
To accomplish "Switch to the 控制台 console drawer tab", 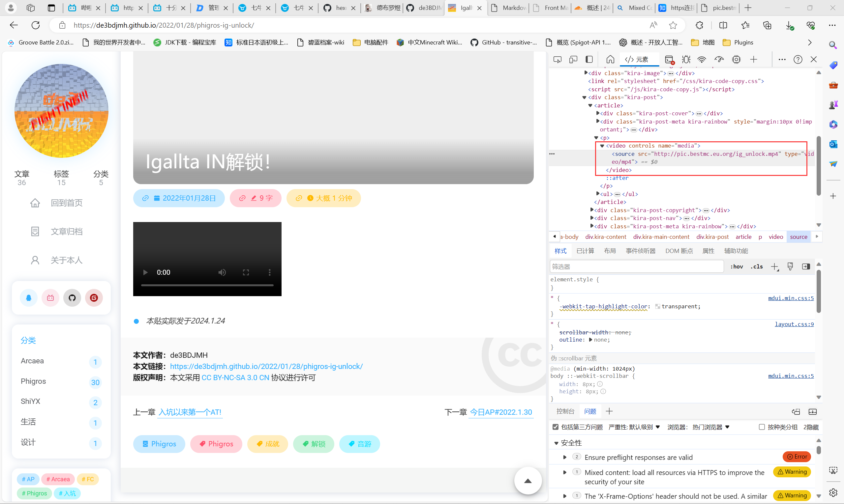I will click(565, 411).
